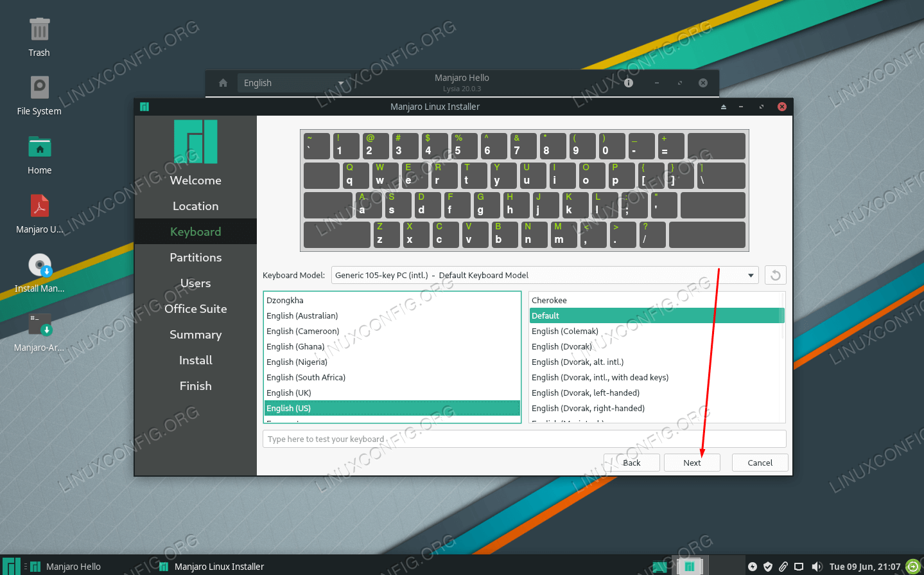Click the green logout icon in panel

(913, 566)
